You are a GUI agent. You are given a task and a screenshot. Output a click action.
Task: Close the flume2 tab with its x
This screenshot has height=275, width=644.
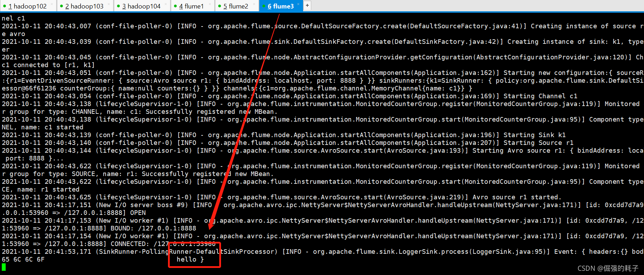[254, 4]
